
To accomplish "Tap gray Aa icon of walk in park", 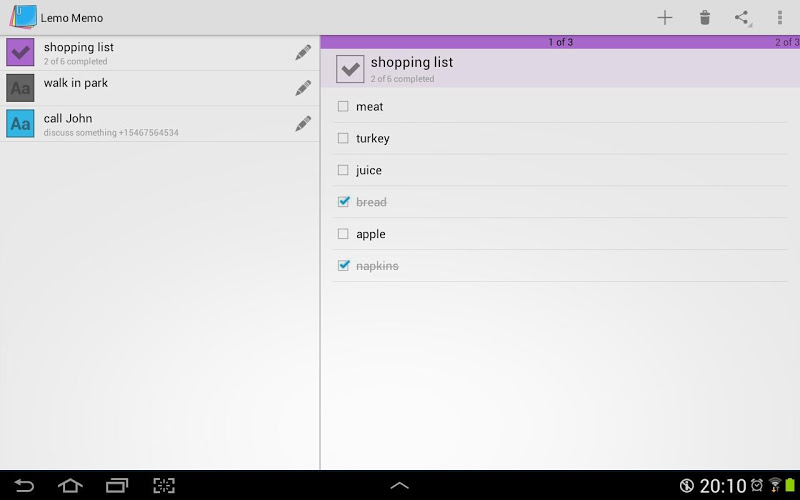I will point(20,88).
